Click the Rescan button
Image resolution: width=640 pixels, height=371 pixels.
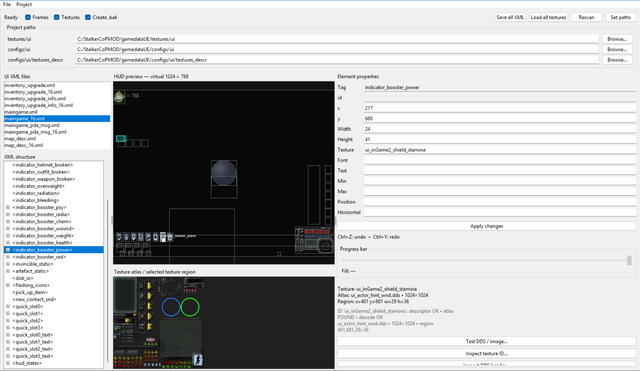pyautogui.click(x=586, y=17)
